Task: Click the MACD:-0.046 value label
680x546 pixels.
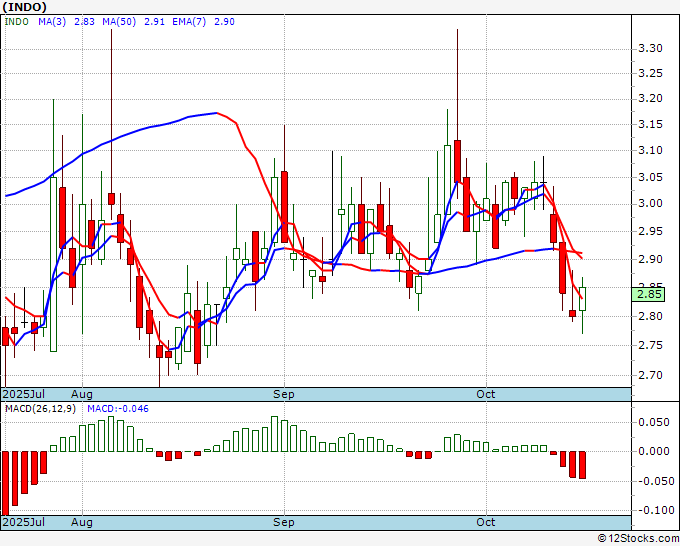Action: tap(118, 409)
